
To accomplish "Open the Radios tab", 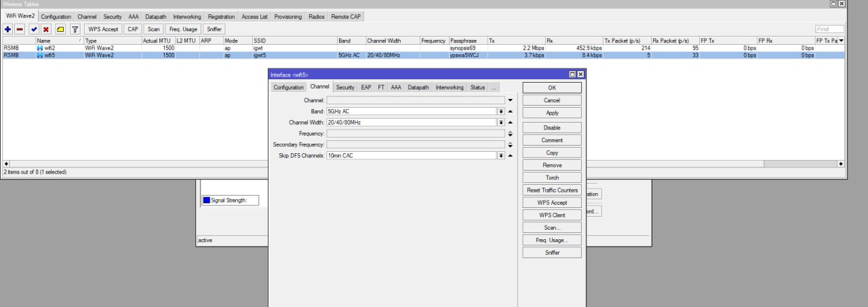I will coord(317,16).
